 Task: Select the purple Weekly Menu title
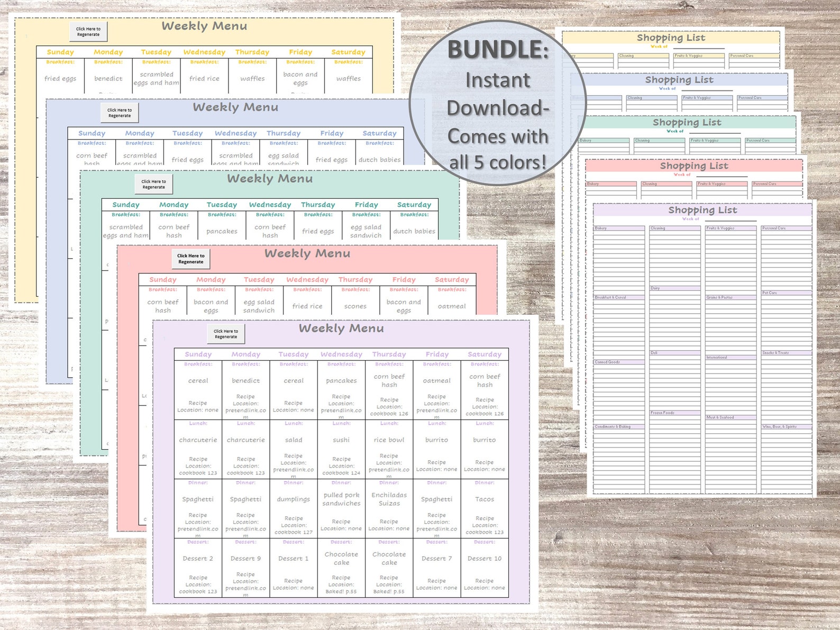click(341, 328)
